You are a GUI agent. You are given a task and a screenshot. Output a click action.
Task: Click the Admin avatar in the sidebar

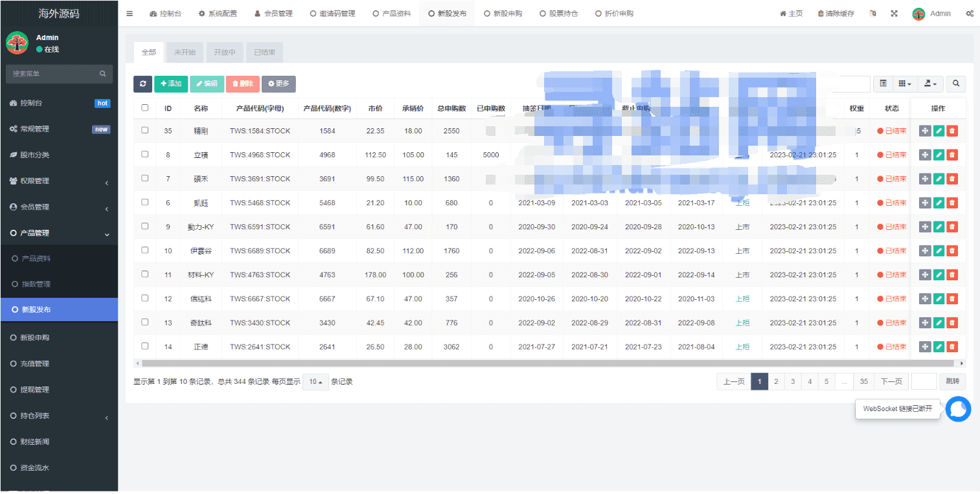17,43
